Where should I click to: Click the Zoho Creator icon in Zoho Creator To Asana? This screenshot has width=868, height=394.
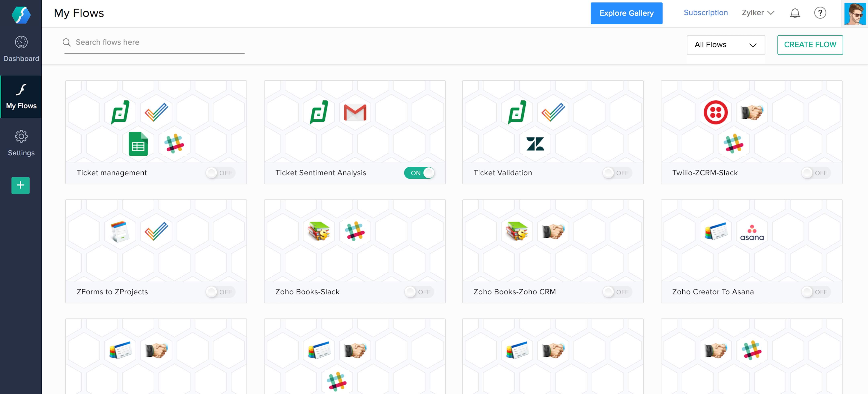click(716, 231)
